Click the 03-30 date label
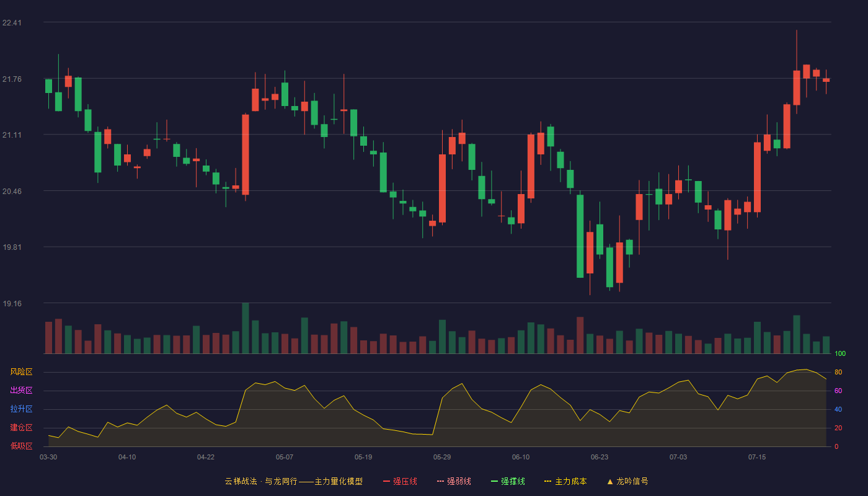The image size is (868, 496). click(48, 457)
